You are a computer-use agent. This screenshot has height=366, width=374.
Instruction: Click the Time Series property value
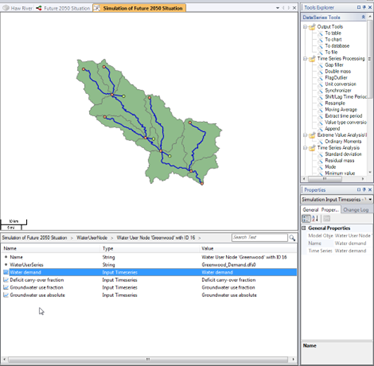[350, 251]
